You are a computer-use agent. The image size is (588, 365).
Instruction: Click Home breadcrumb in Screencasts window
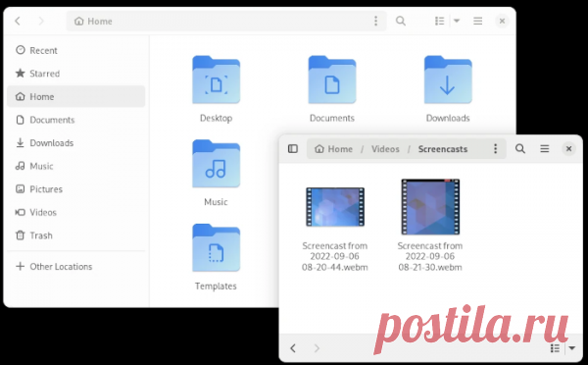[333, 149]
